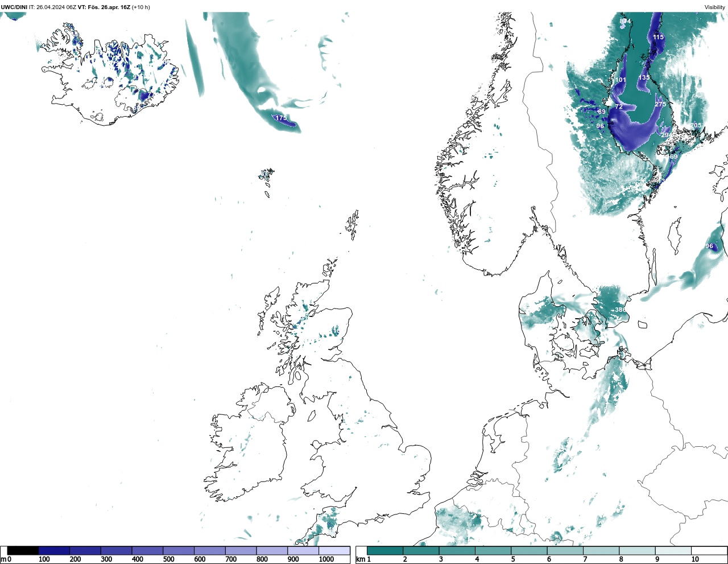The image size is (728, 564).
Task: Pick the 5–6 km teal legend swatch
Action: 530,551
